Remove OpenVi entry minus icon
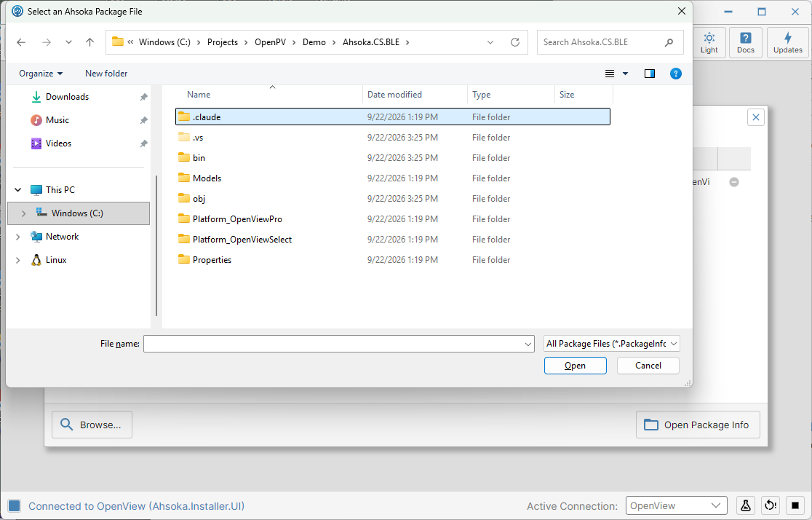Viewport: 812px width, 520px height. pyautogui.click(x=734, y=182)
